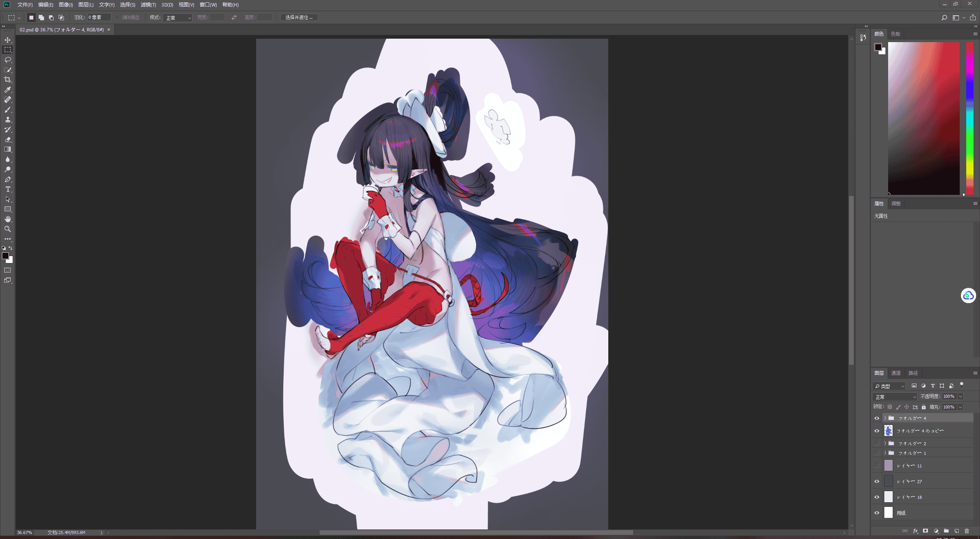Hide the レイヤー 27 layer

coord(877,481)
